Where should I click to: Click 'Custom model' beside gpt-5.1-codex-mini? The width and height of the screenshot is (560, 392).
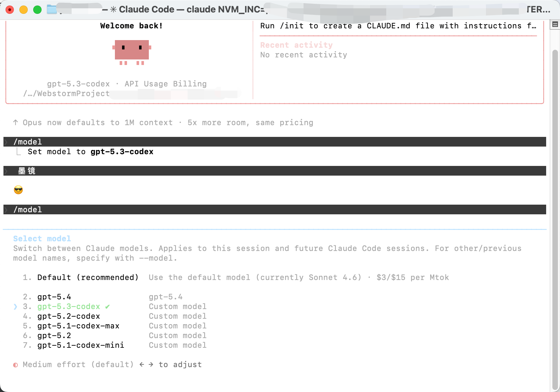coord(178,345)
